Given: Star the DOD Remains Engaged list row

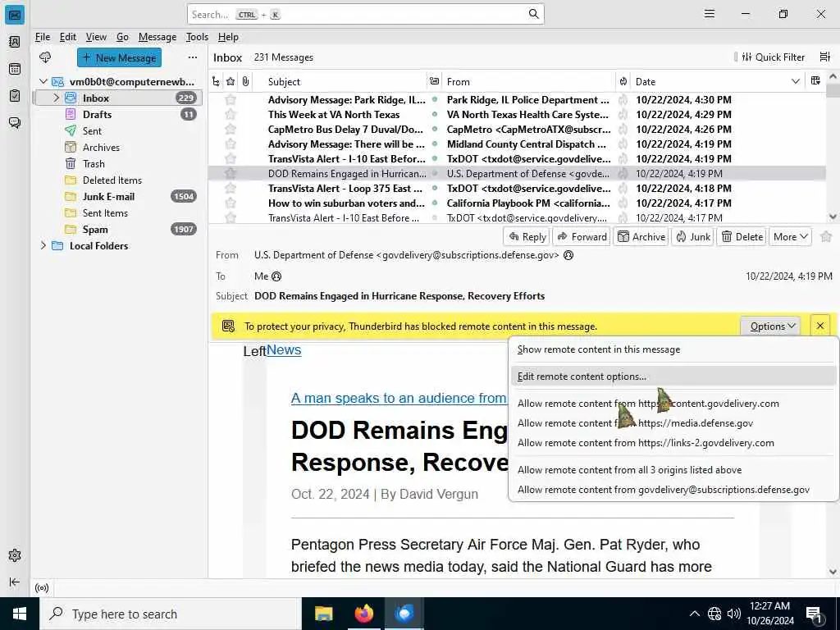Looking at the screenshot, I should pyautogui.click(x=231, y=174).
